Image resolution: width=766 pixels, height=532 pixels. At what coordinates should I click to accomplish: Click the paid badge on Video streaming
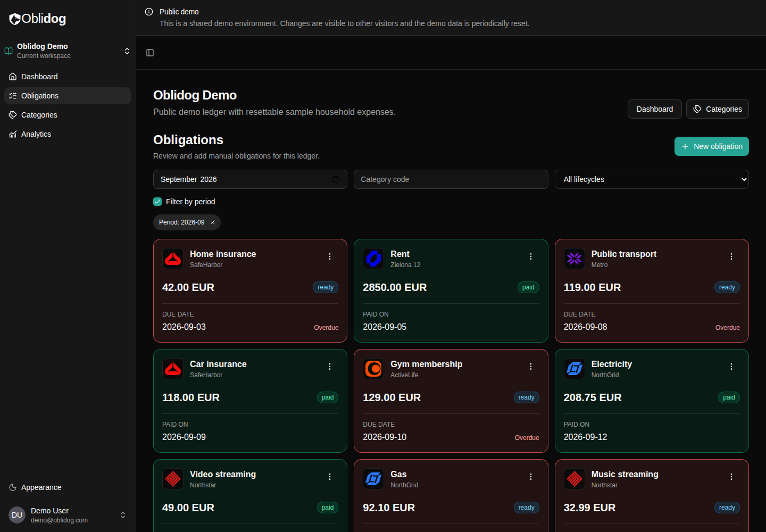[328, 508]
